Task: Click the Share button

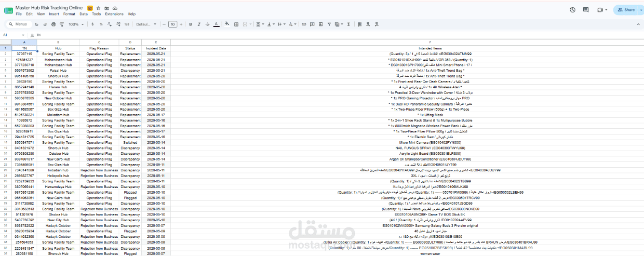Action: point(626,10)
